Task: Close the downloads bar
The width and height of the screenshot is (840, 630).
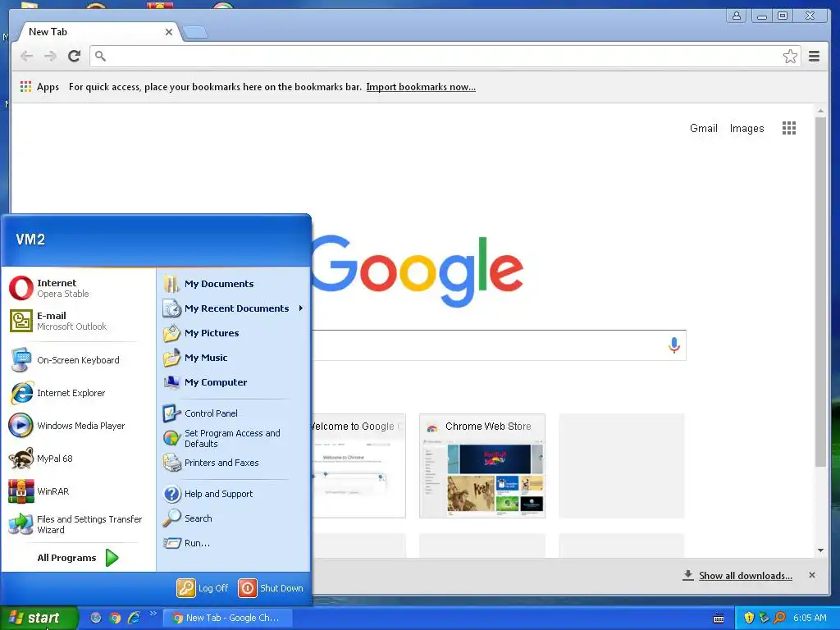Action: coord(812,575)
